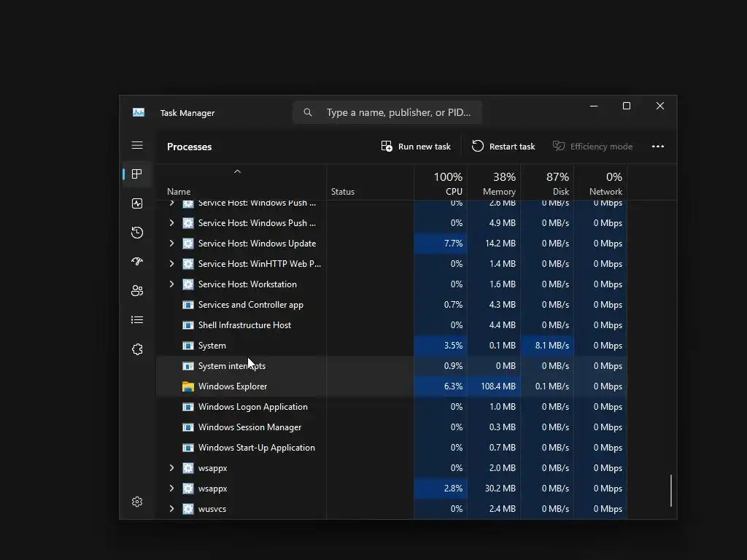Viewport: 747px width, 560px height.
Task: Focus the name, publisher, or PID search box
Action: pos(387,112)
